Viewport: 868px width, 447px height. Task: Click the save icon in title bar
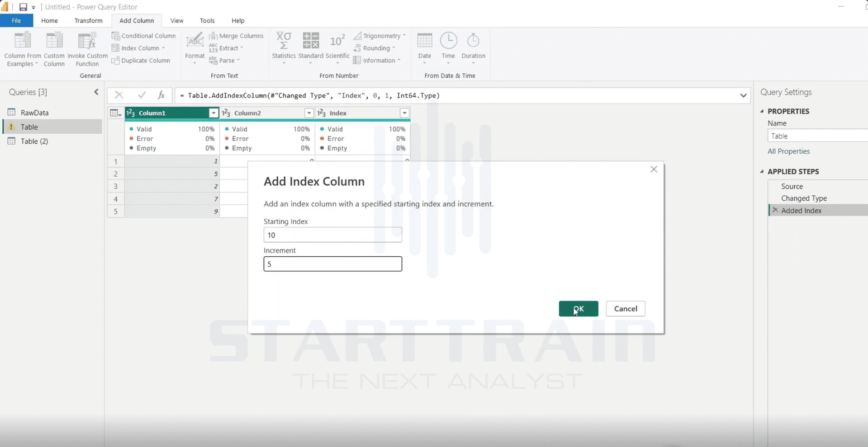(x=23, y=7)
